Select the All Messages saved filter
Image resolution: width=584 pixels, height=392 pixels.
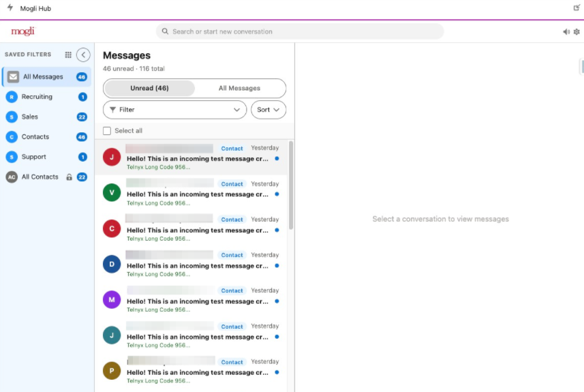tap(47, 77)
